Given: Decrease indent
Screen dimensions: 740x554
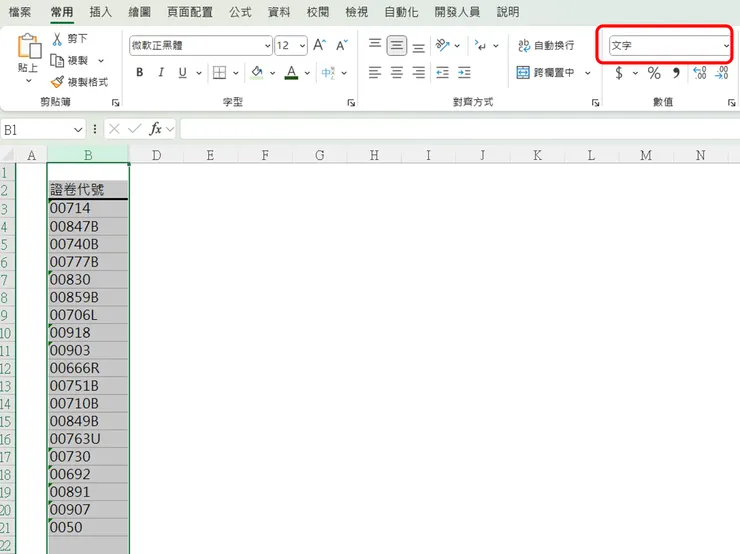Looking at the screenshot, I should point(442,73).
